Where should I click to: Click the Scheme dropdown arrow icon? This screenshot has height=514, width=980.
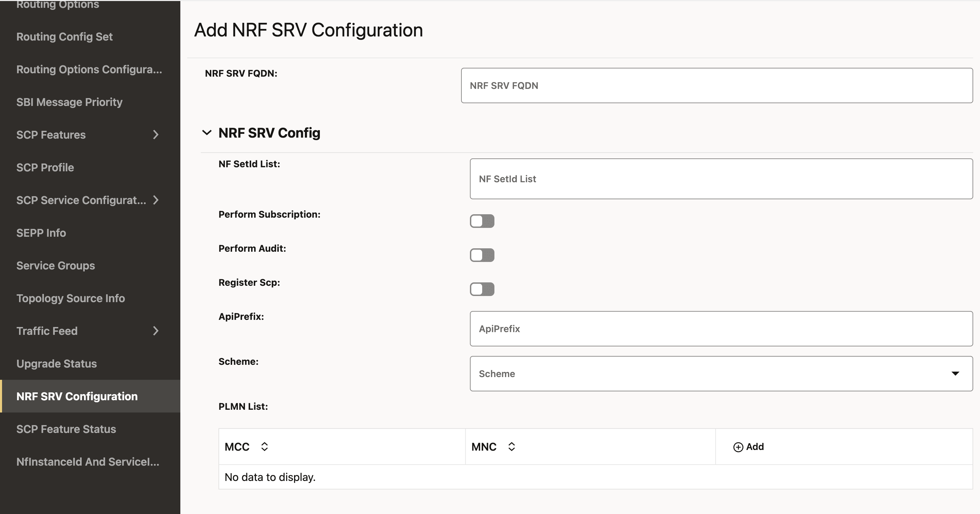[x=956, y=374]
